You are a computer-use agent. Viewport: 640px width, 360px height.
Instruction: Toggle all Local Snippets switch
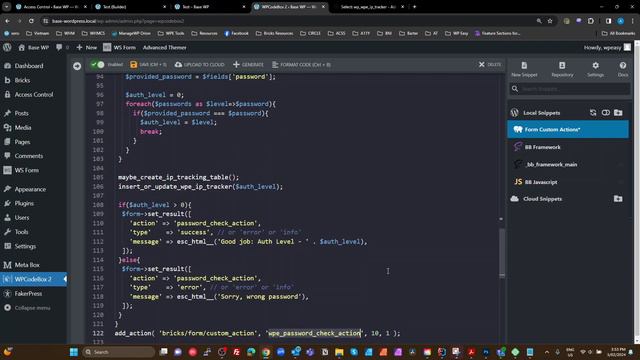606,113
